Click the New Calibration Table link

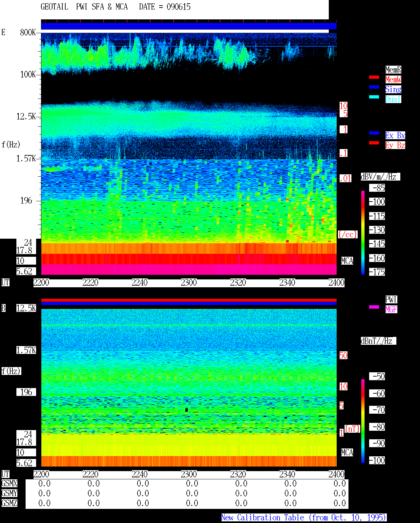tap(304, 518)
